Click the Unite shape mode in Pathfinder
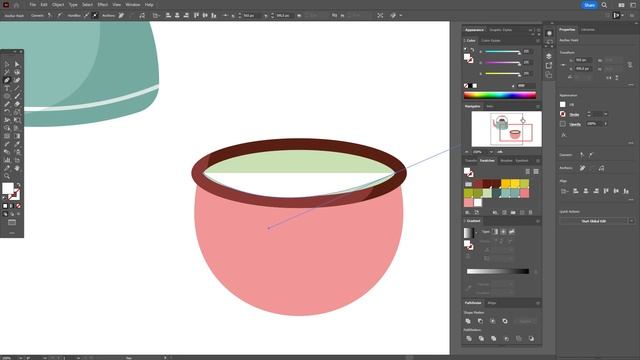 468,321
